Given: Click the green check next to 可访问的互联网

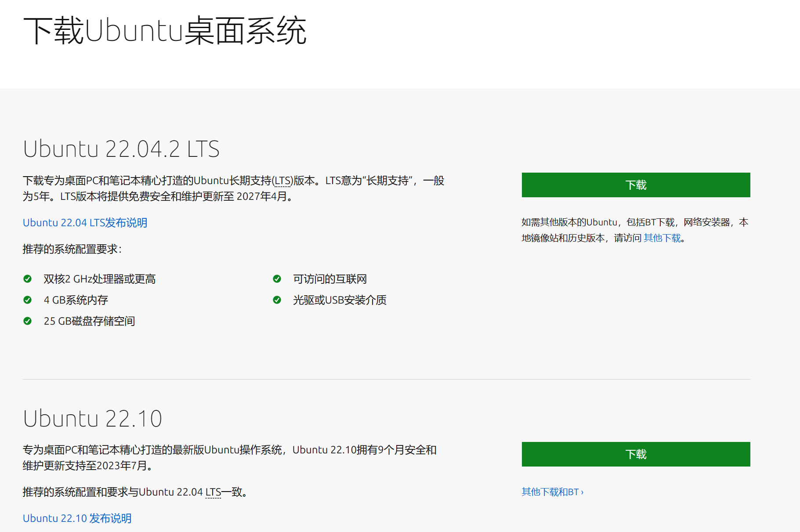Looking at the screenshot, I should click(277, 279).
